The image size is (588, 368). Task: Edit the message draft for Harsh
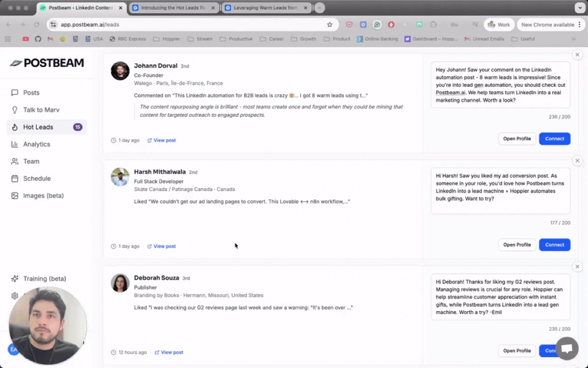click(500, 191)
